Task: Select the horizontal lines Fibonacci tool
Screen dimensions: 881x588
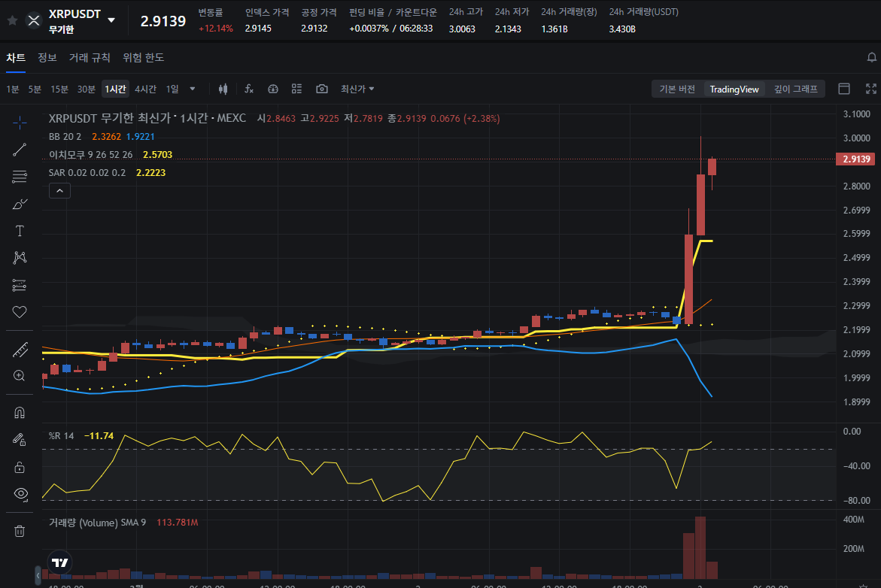Action: [20, 177]
